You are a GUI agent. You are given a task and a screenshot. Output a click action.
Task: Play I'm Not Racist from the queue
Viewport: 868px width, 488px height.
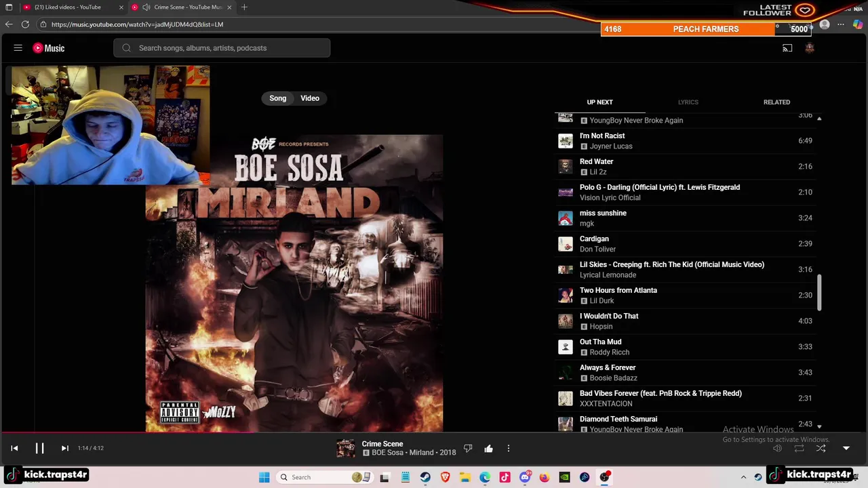[x=685, y=141]
